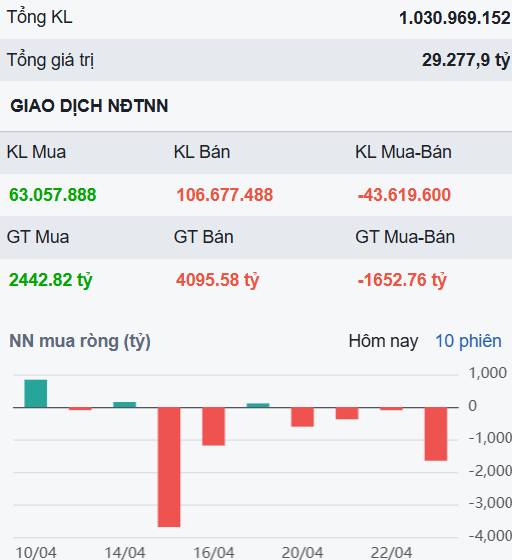Viewport: 512px width, 560px height.
Task: Click the 1,000 y-axis label
Action: coord(487,373)
